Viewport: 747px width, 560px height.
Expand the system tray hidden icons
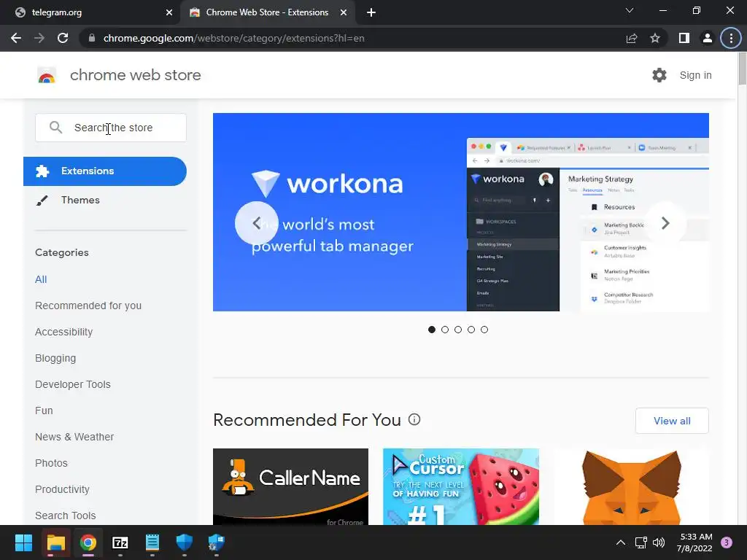click(x=621, y=542)
